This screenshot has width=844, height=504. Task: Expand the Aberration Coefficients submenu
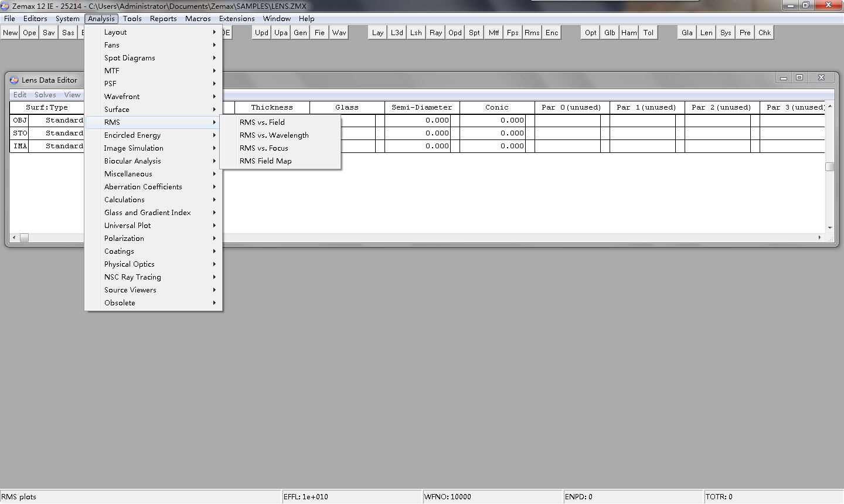153,187
